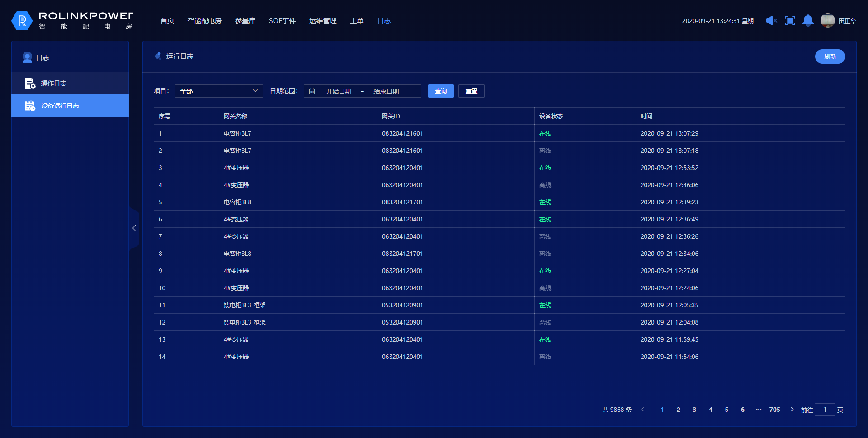Image resolution: width=868 pixels, height=438 pixels.
Task: Expand more pages ellipsis
Action: pos(759,410)
